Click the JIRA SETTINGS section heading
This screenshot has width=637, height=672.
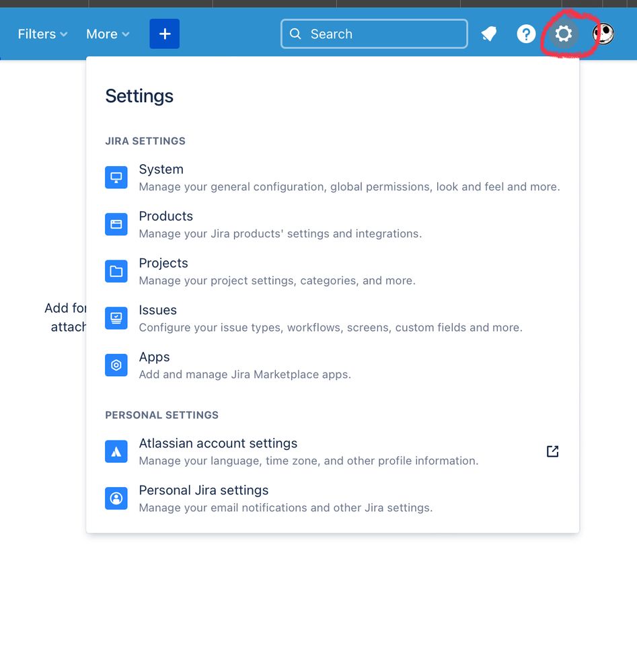[x=145, y=141]
